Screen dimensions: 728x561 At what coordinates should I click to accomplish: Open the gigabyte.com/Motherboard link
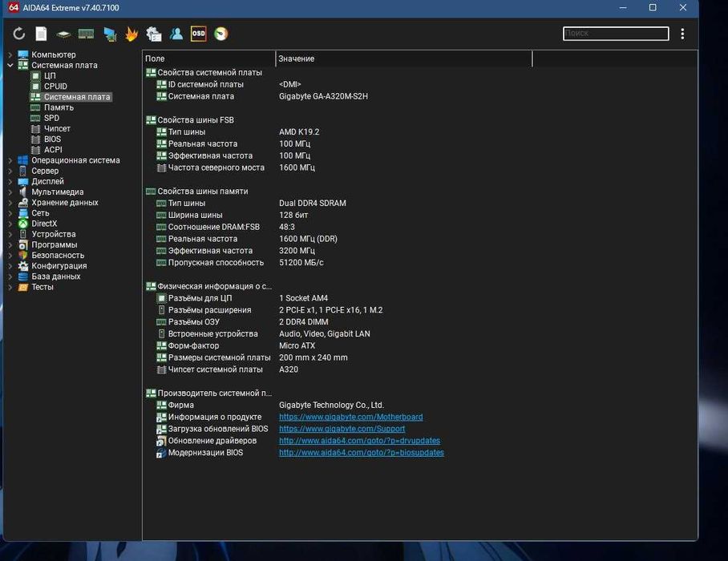pyautogui.click(x=350, y=418)
